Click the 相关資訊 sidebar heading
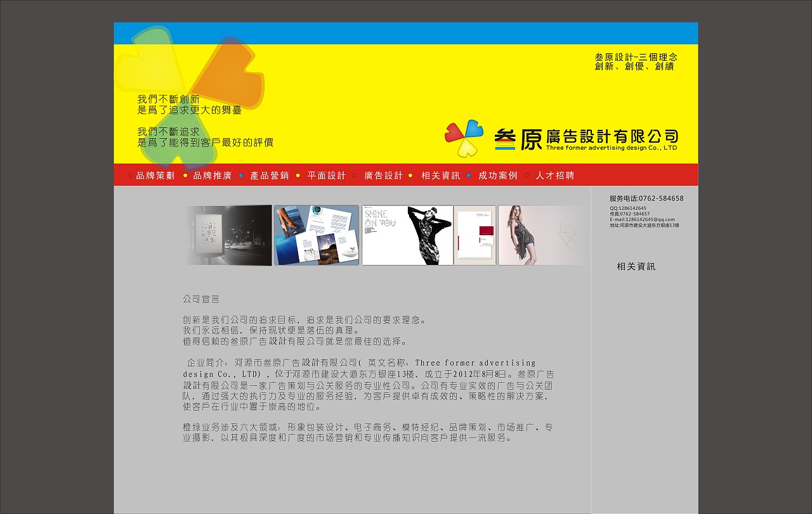 pyautogui.click(x=636, y=267)
